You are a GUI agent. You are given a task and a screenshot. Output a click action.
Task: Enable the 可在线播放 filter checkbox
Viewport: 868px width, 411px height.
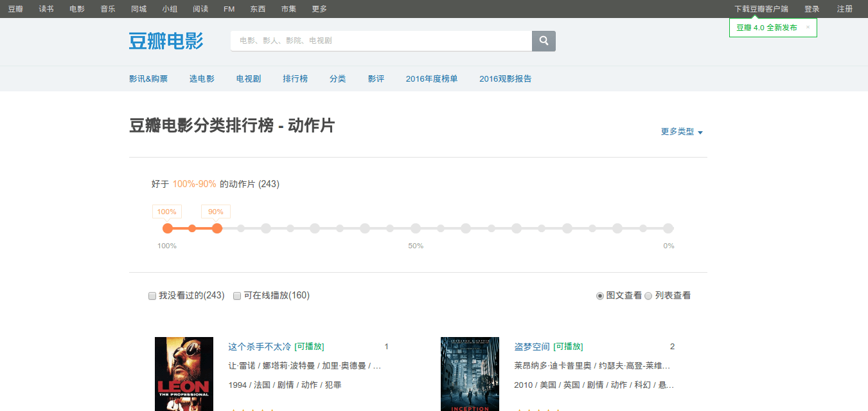click(x=237, y=296)
